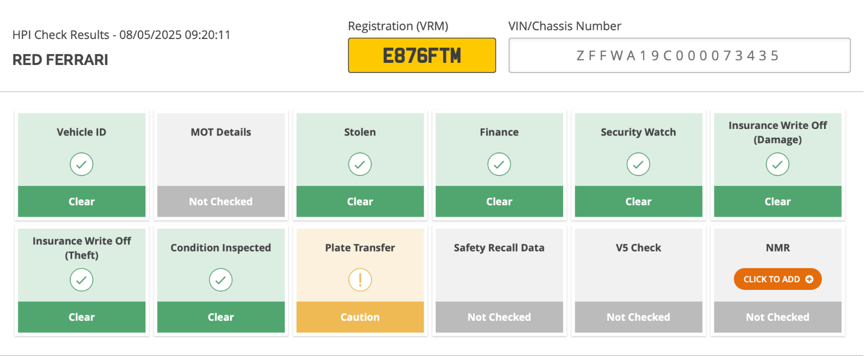Click the Vehicle ID tile title
868x356 pixels.
point(81,132)
